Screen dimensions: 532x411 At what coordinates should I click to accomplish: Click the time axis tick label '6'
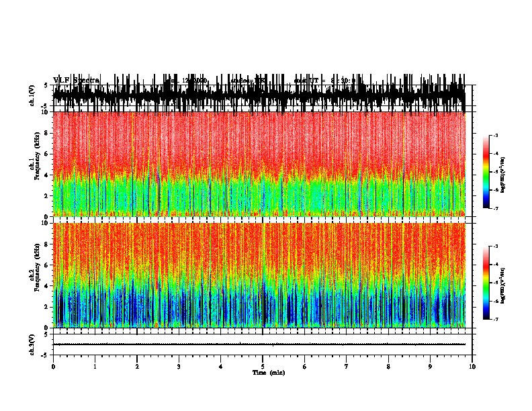305,367
